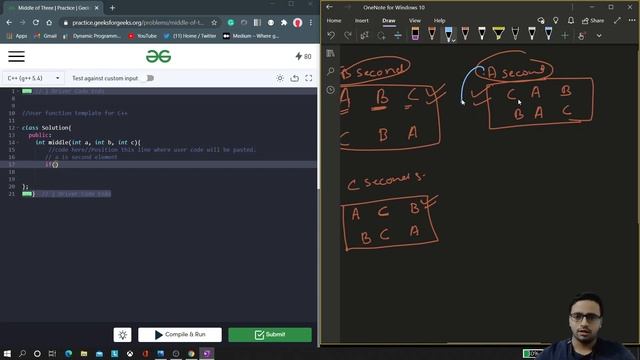640x360 pixels.
Task: Select the orange pen in OneNote
Action: click(432, 34)
